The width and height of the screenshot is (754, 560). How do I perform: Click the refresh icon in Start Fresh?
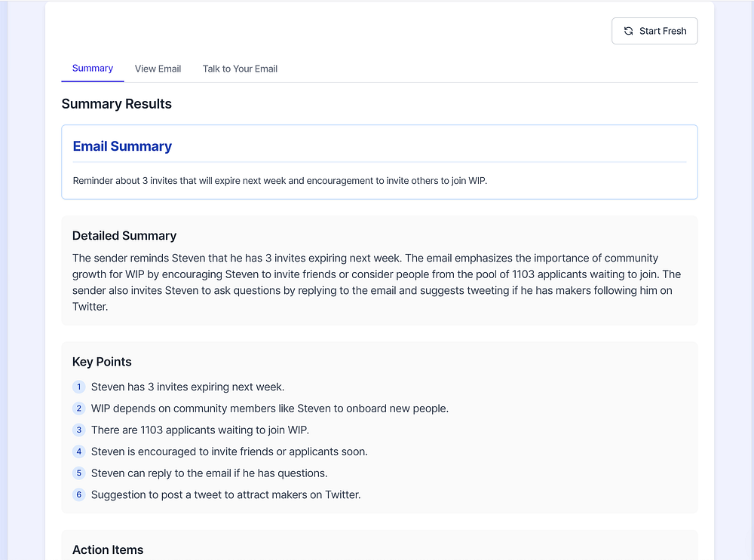point(629,31)
